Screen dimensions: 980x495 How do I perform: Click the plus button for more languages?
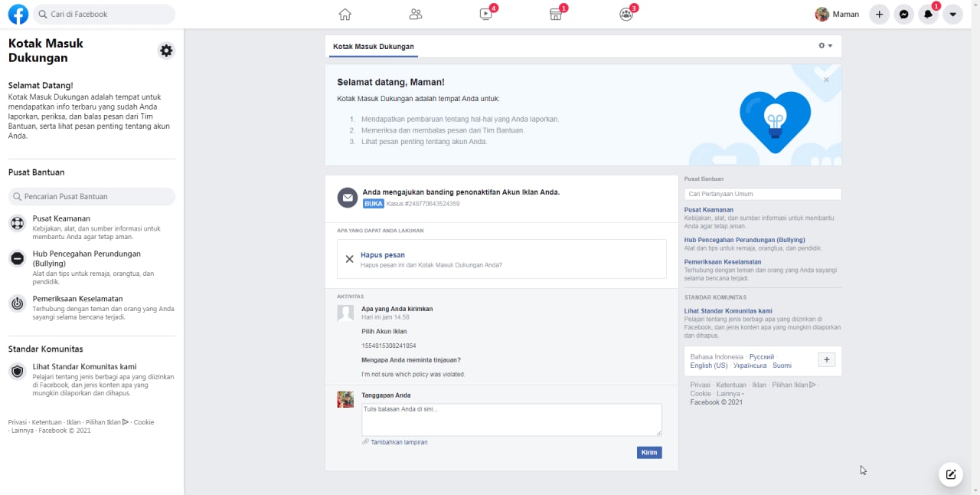pos(827,360)
